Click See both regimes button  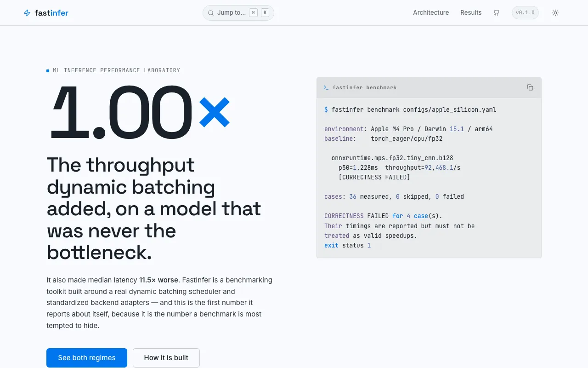(x=87, y=358)
